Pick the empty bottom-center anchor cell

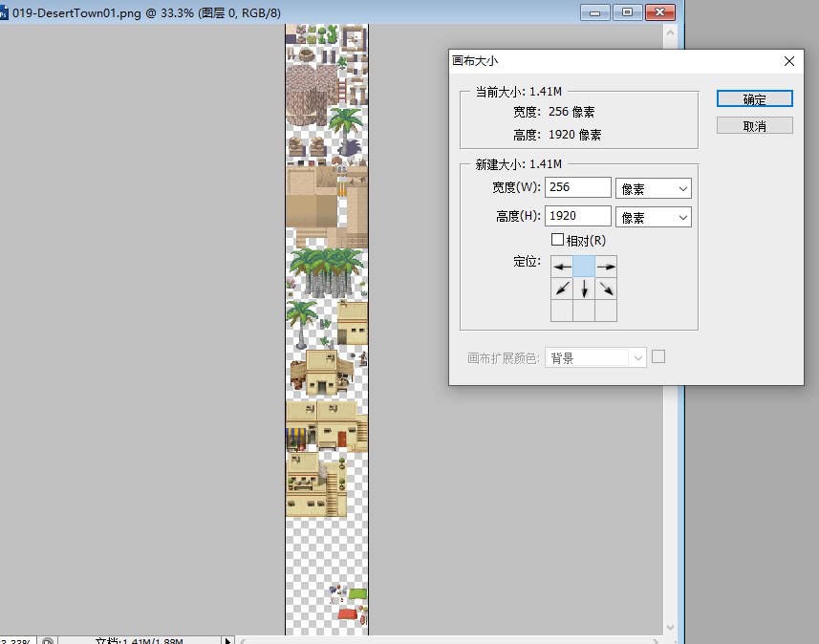coord(584,311)
